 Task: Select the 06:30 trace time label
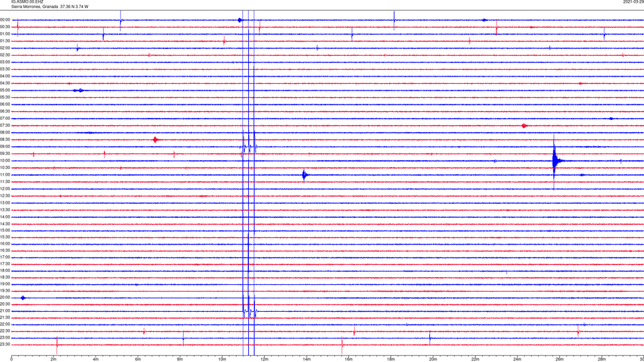point(5,111)
